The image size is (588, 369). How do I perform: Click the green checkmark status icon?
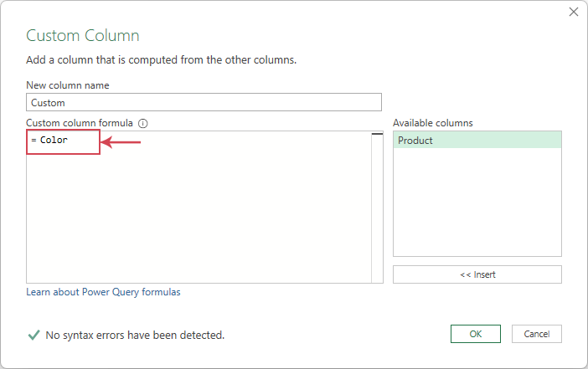click(x=34, y=335)
